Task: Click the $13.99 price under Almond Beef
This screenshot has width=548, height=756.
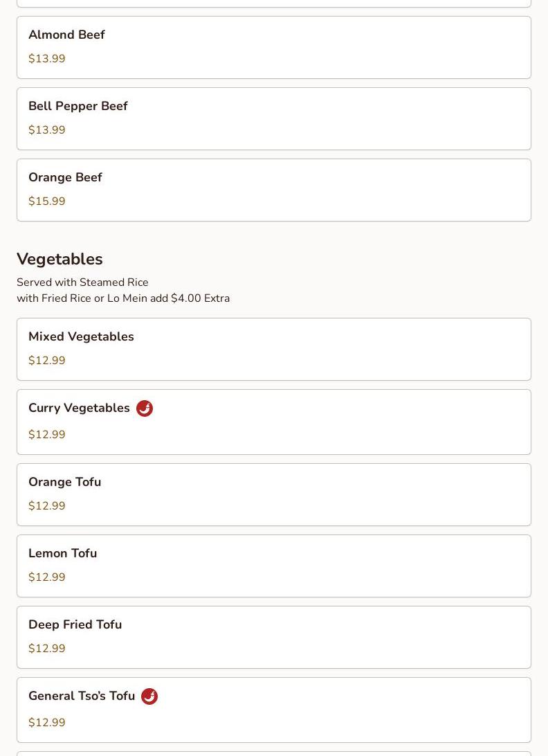Action: (47, 59)
